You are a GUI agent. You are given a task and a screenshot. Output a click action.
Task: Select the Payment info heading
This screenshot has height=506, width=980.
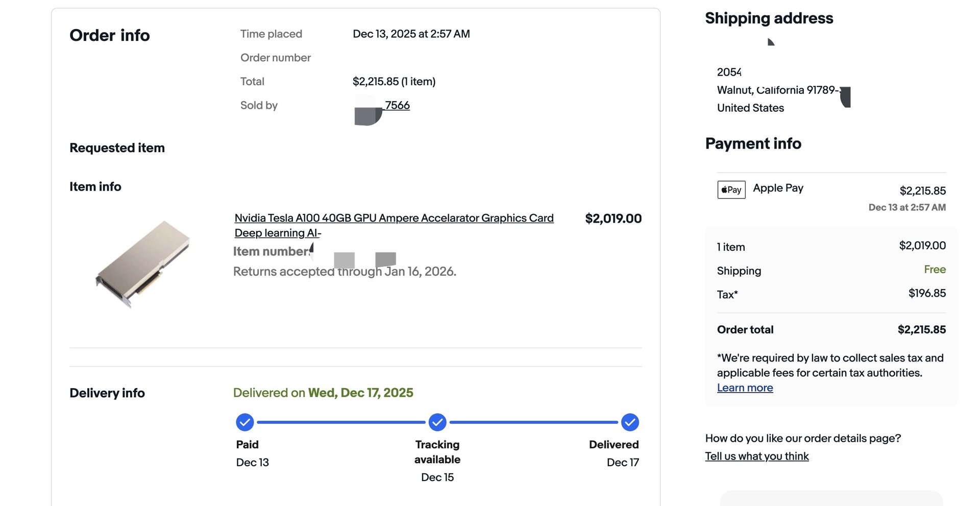[753, 143]
